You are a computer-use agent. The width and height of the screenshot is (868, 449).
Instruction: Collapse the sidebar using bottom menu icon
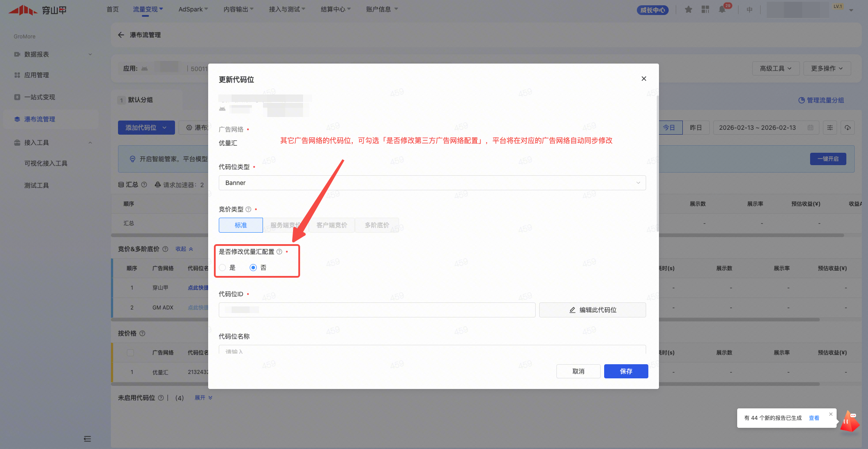[x=88, y=438]
